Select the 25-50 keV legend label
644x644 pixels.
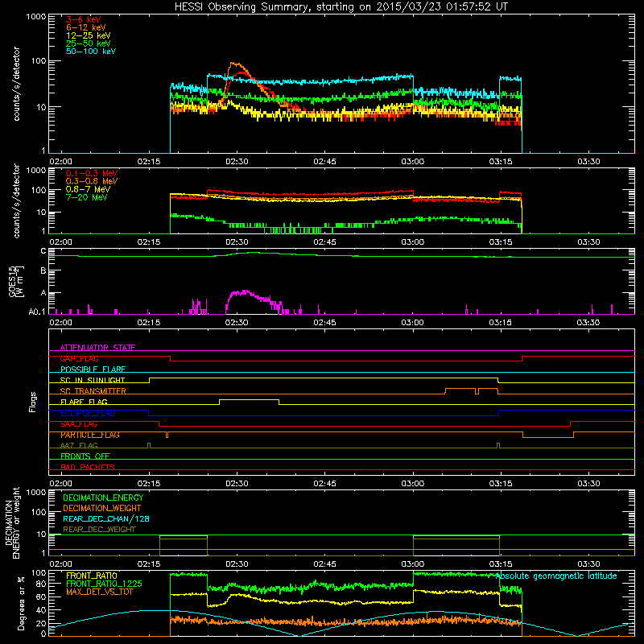[89, 43]
